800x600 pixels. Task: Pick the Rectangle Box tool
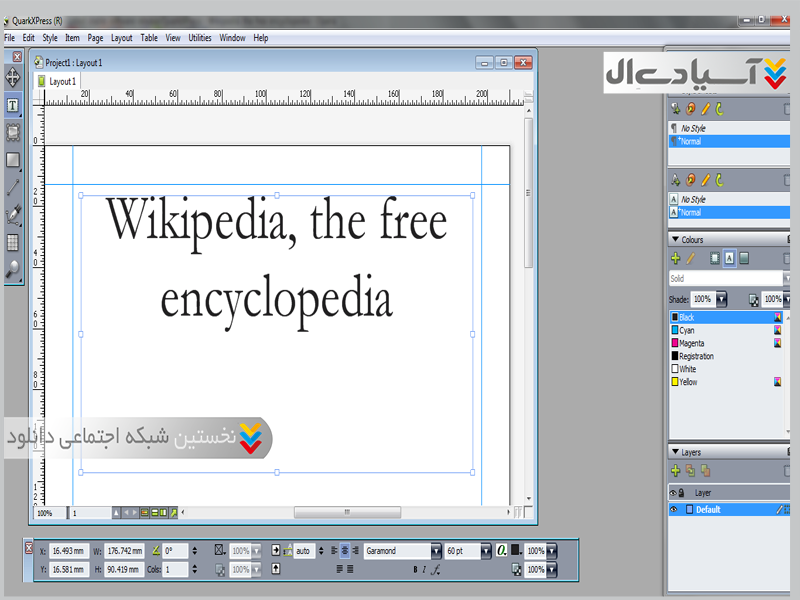(x=13, y=160)
